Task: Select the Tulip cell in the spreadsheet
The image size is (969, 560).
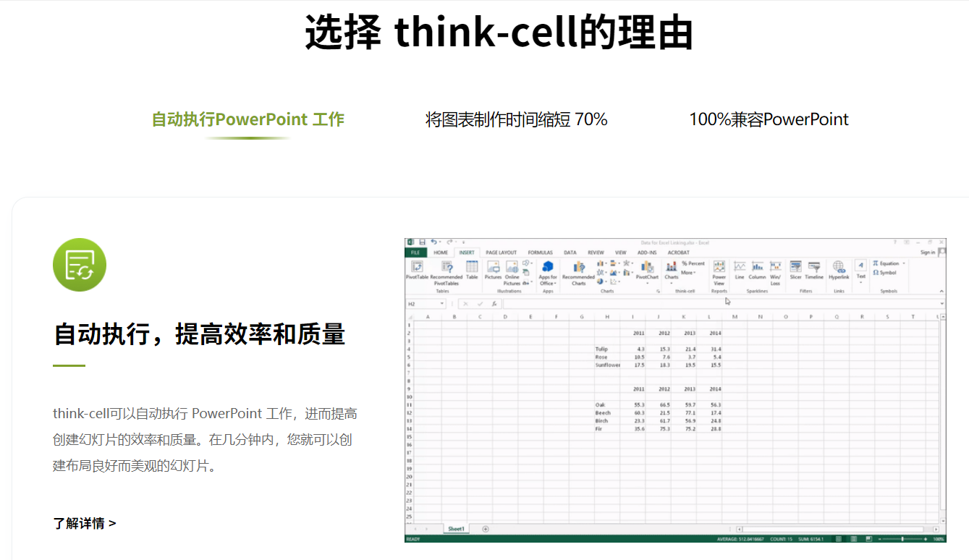Action: coord(607,349)
